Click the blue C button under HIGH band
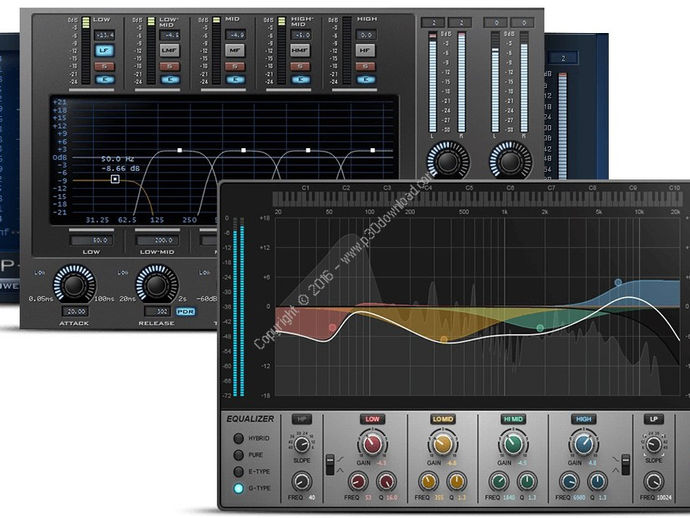Screen dimensions: 690x518 [x=367, y=80]
